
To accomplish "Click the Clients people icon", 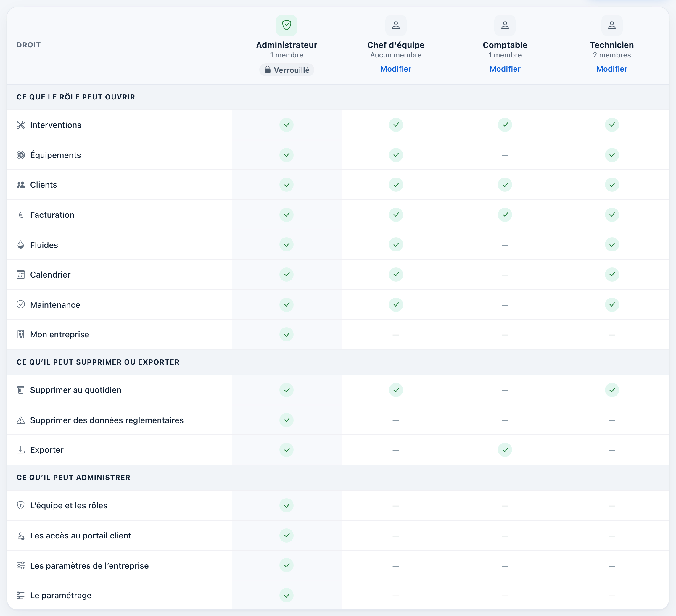I will (x=21, y=185).
